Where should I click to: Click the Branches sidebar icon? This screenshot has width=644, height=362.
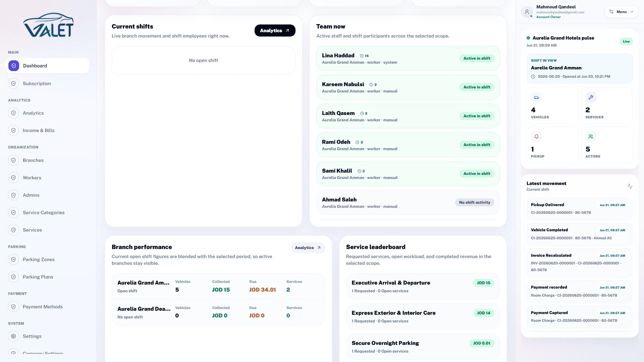point(13,160)
